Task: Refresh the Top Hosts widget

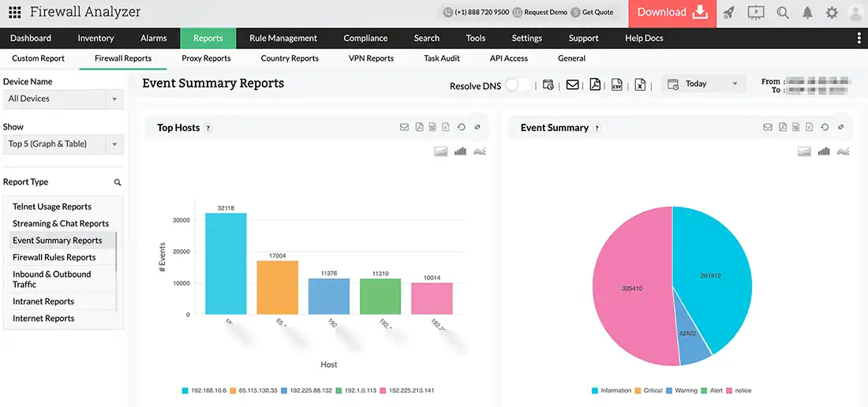Action: click(x=461, y=127)
